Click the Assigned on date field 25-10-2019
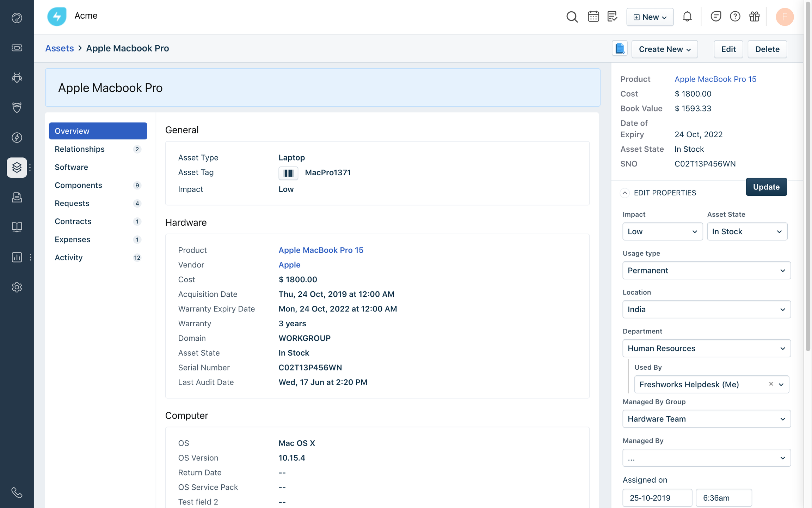Image resolution: width=812 pixels, height=508 pixels. (657, 498)
